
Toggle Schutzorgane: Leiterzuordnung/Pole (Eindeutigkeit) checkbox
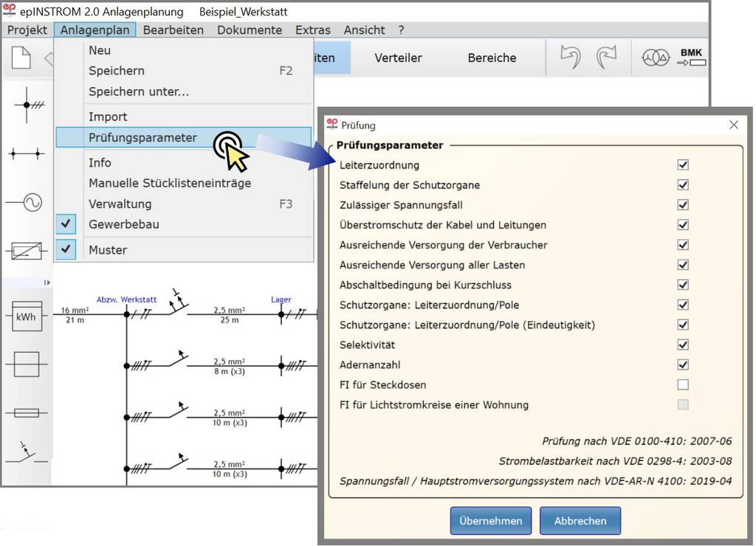point(683,325)
